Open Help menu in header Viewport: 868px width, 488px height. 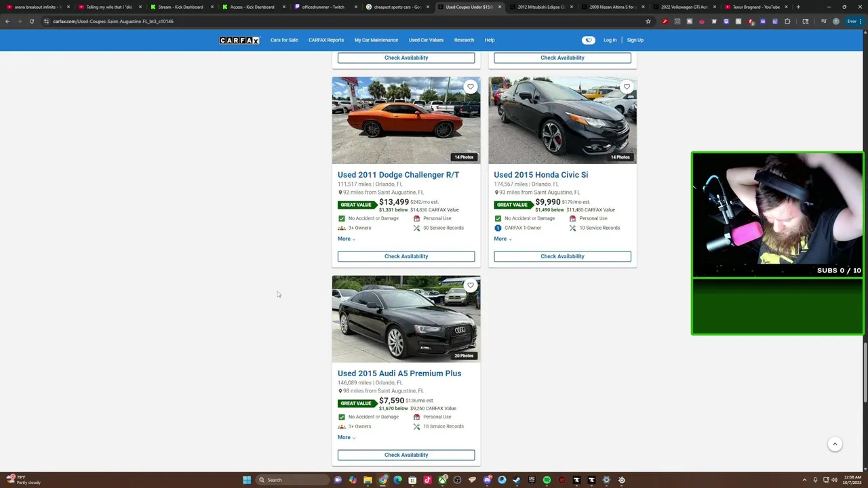[x=490, y=40]
